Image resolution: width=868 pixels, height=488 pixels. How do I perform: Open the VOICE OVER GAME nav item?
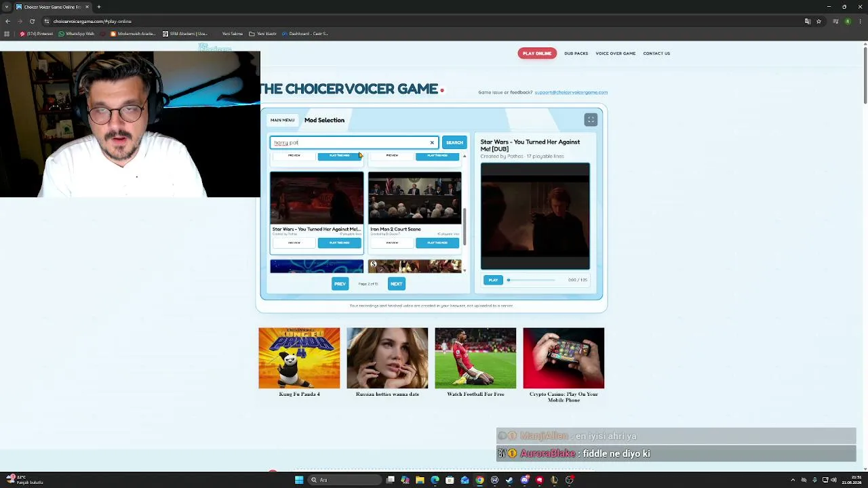(x=616, y=54)
